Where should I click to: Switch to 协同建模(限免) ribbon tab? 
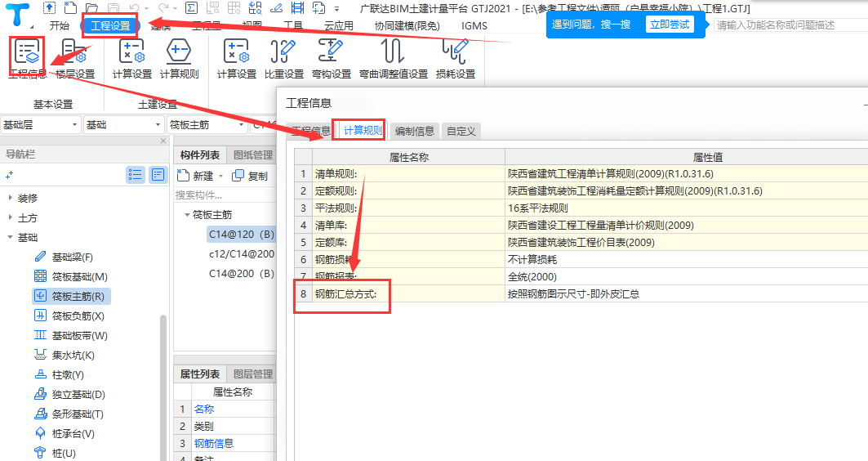click(x=407, y=25)
